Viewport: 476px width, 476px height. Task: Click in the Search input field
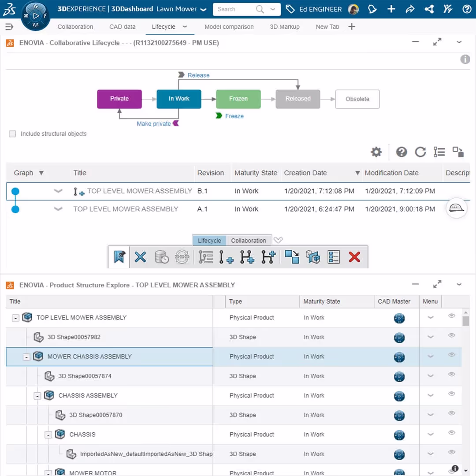[x=235, y=9]
